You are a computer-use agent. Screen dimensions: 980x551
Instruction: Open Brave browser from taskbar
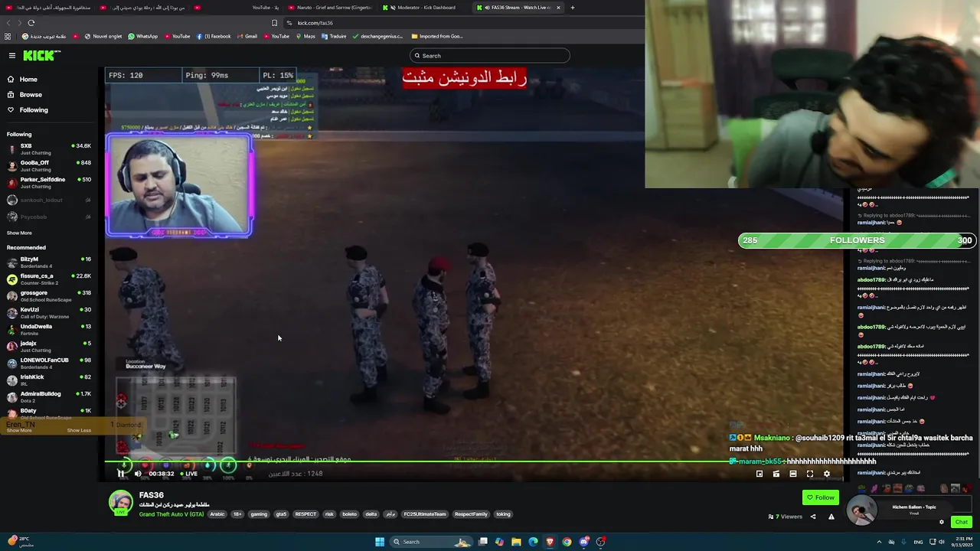(550, 542)
